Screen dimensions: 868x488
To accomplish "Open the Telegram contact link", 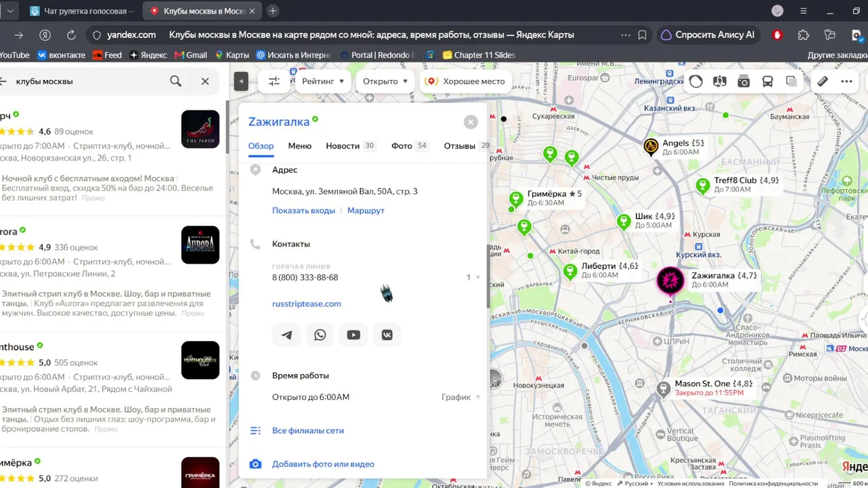I will click(287, 335).
